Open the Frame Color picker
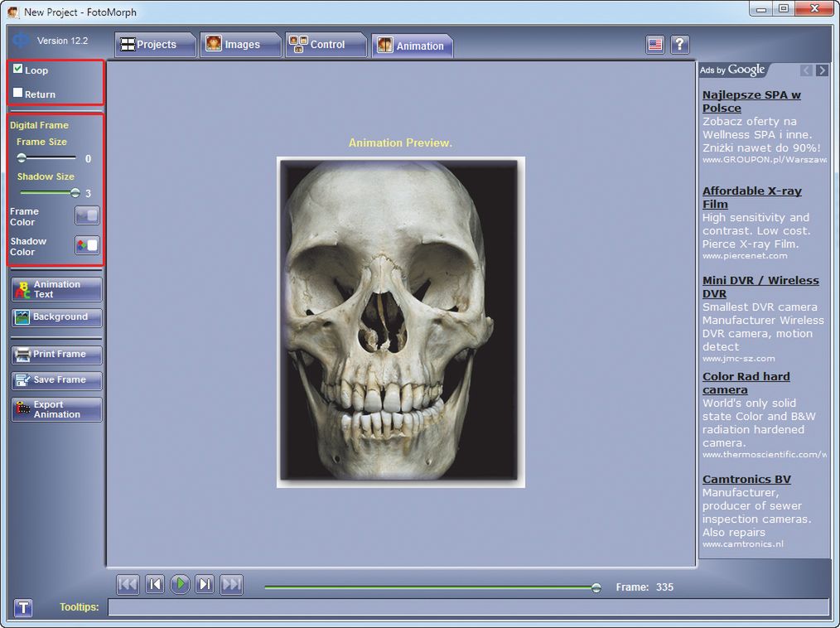This screenshot has height=628, width=840. pyautogui.click(x=87, y=216)
